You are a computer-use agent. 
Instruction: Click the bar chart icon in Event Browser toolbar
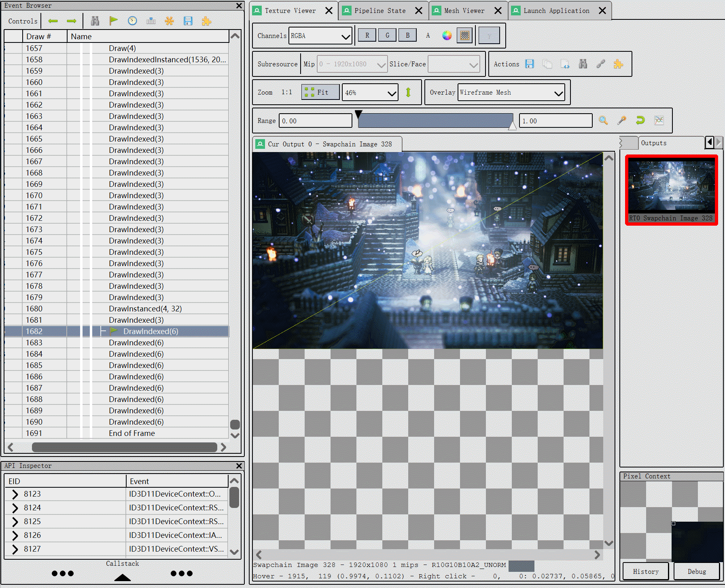pyautogui.click(x=151, y=21)
